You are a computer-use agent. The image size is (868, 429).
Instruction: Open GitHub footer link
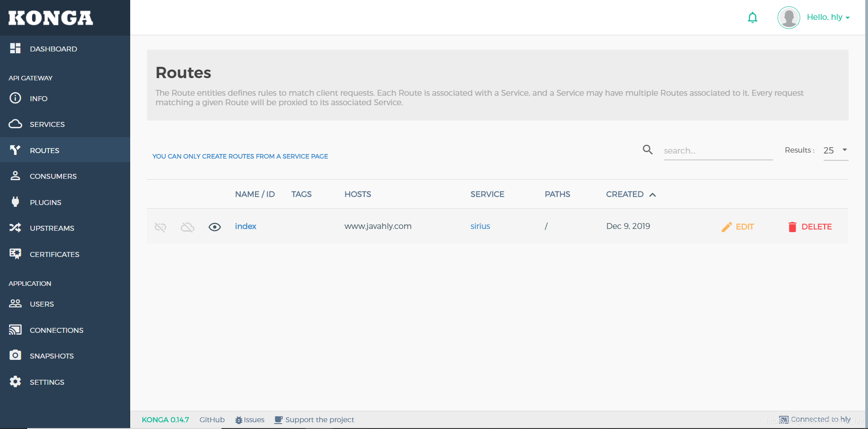point(212,420)
